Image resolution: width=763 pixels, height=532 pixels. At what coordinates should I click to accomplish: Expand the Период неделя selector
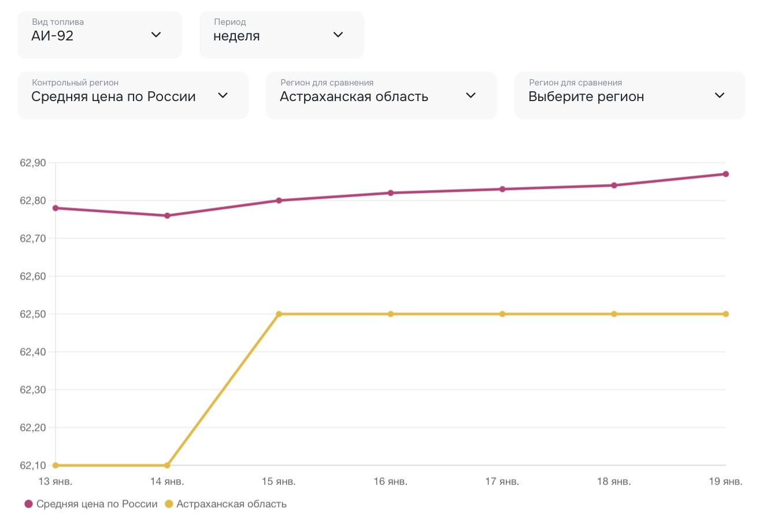[282, 35]
